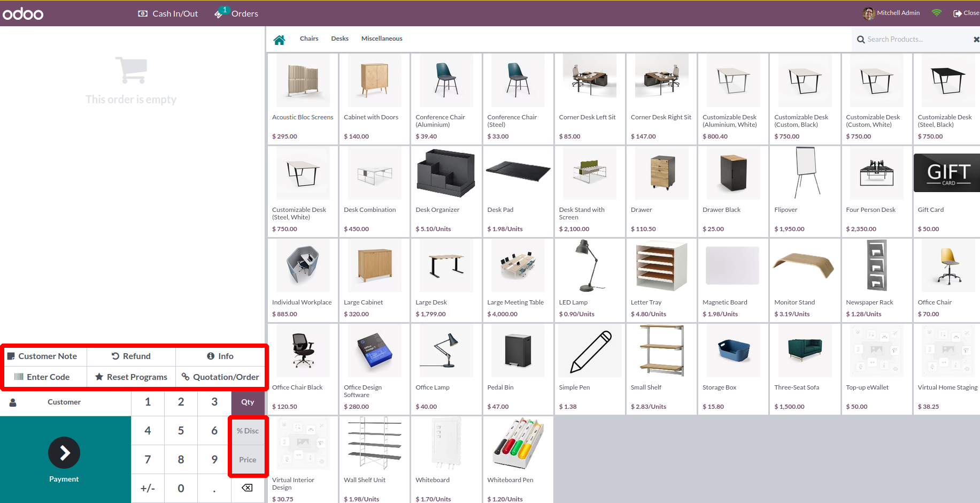Tap numpad key 0
This screenshot has width=980, height=503.
point(181,488)
